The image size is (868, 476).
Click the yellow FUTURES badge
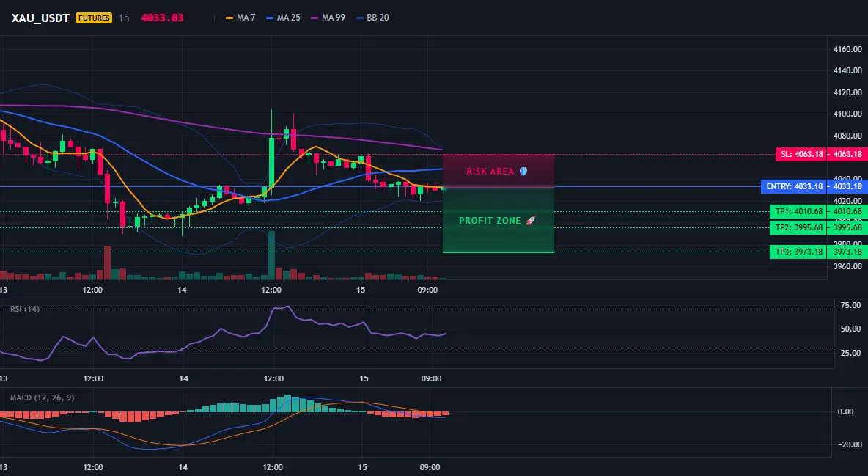click(x=94, y=18)
